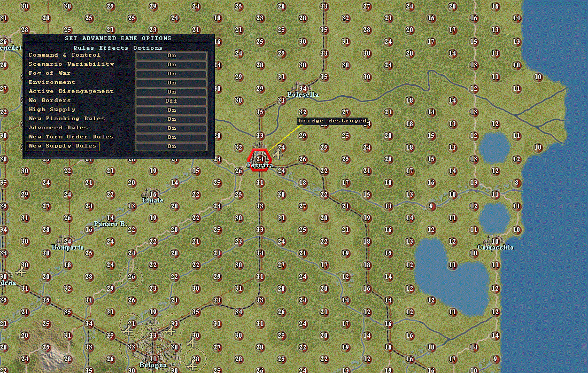Toggle the Advanced Rules setting
588x373 pixels.
172,128
